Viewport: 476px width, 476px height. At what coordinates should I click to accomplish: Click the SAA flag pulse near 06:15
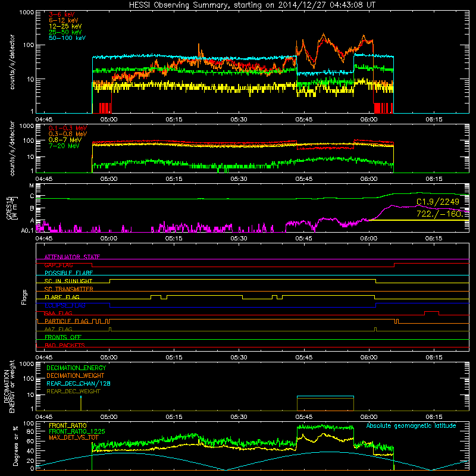[432, 313]
